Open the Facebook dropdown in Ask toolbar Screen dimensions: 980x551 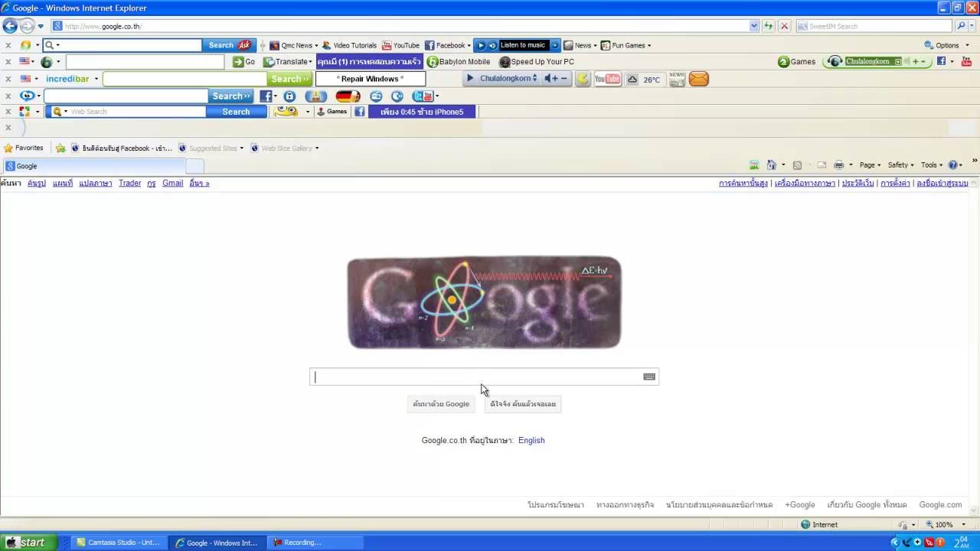point(448,45)
